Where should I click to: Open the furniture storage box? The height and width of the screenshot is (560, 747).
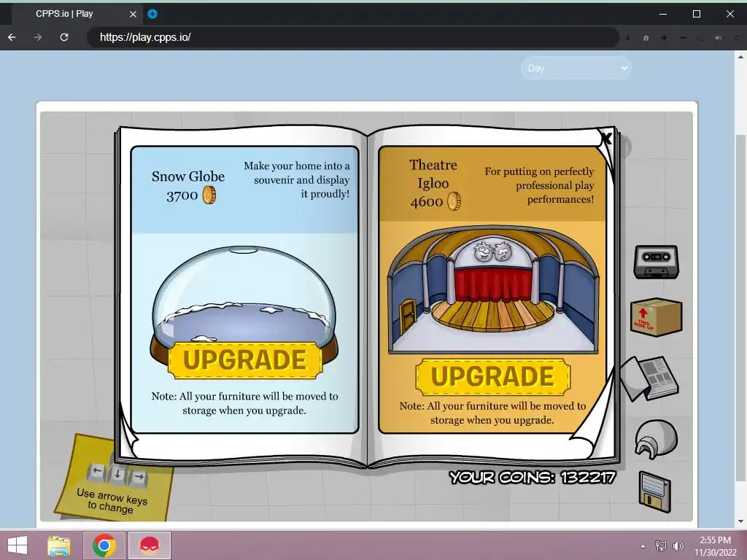click(656, 317)
